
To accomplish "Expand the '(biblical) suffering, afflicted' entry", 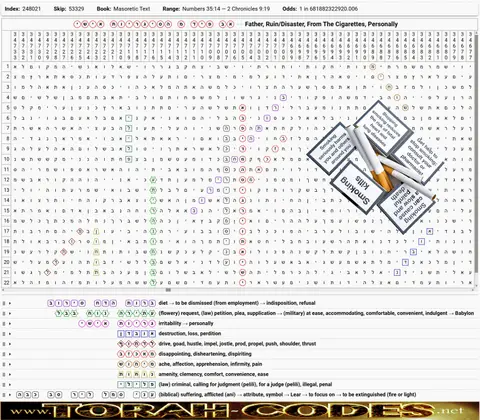I will point(10,395).
